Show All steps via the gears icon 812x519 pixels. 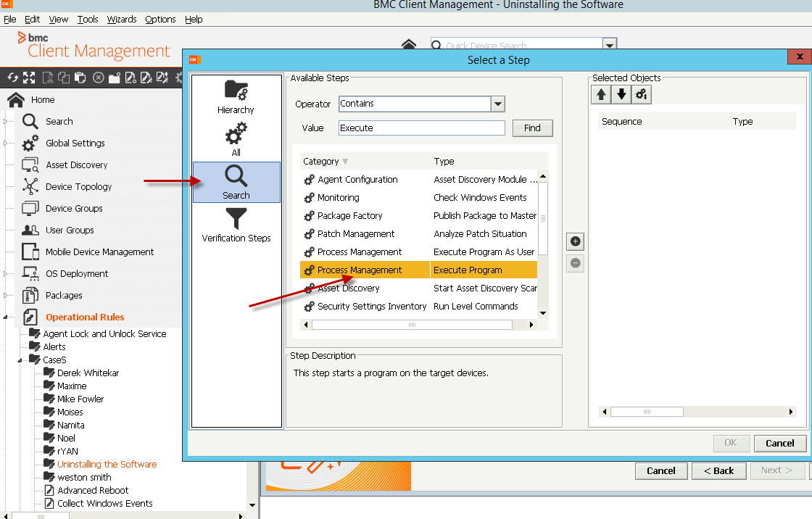(236, 139)
